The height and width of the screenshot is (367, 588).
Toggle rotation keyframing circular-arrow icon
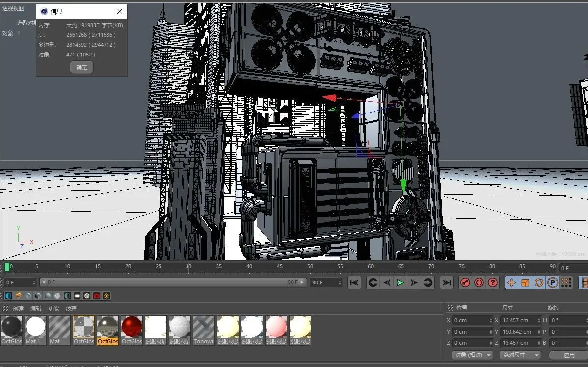pos(539,282)
